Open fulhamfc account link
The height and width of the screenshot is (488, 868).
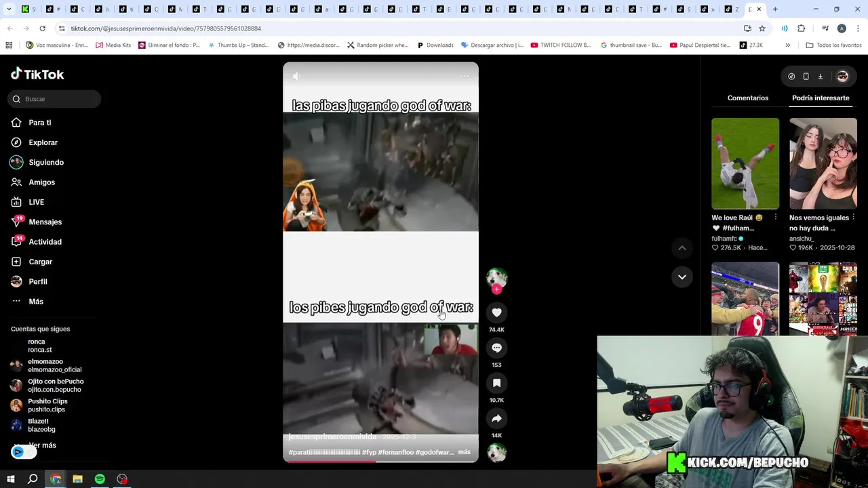click(x=724, y=239)
